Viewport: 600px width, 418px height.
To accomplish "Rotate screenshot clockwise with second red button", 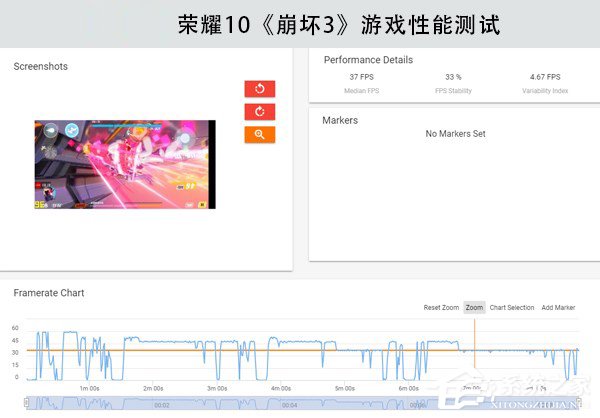I will click(260, 112).
